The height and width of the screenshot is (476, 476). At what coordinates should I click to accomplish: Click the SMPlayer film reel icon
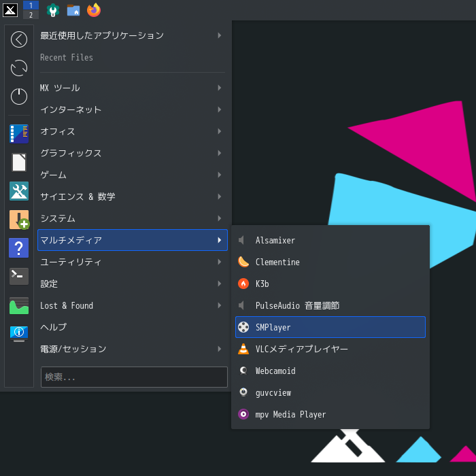(243, 327)
